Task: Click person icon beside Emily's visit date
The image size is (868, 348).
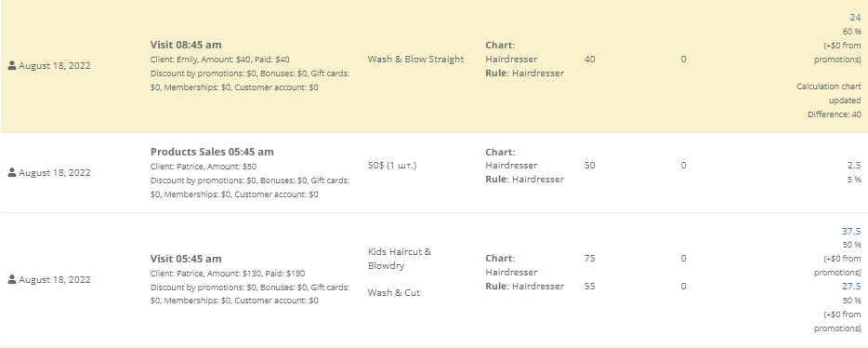Action: [12, 65]
